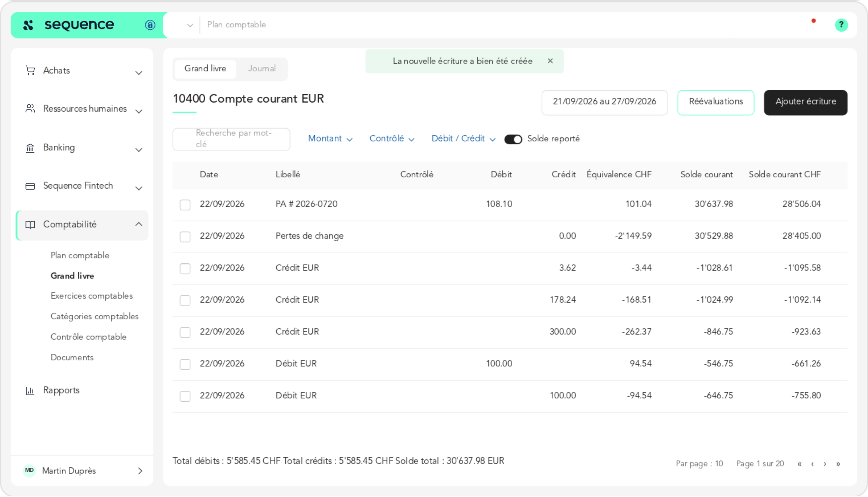The width and height of the screenshot is (868, 497).
Task: Check the Crédit EUR 178.24 row checkbox
Action: click(x=185, y=300)
